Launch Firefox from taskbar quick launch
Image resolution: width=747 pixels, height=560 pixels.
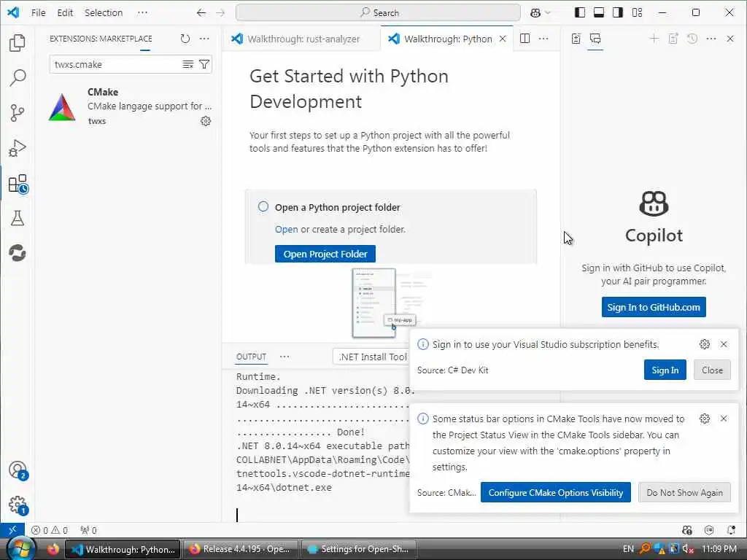pyautogui.click(x=53, y=549)
